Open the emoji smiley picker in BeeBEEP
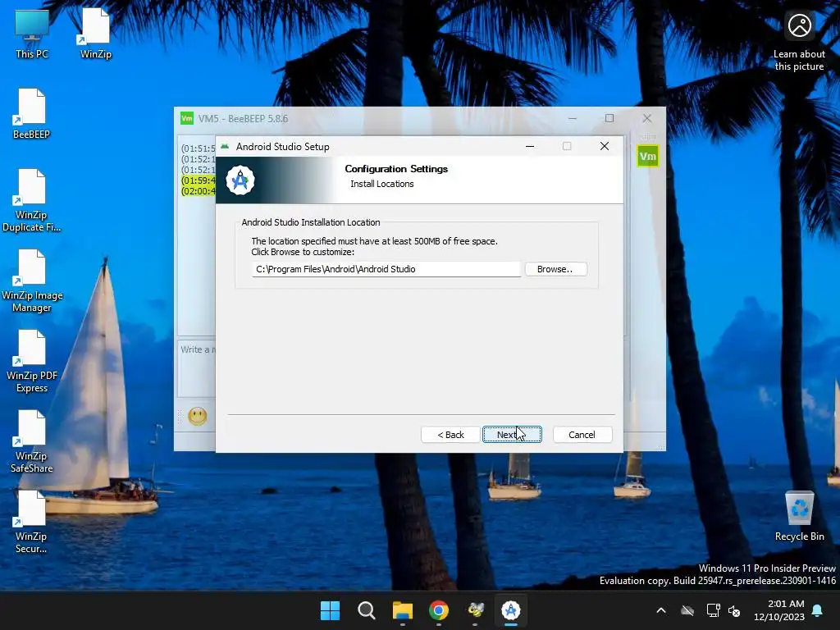Image resolution: width=840 pixels, height=630 pixels. (197, 416)
